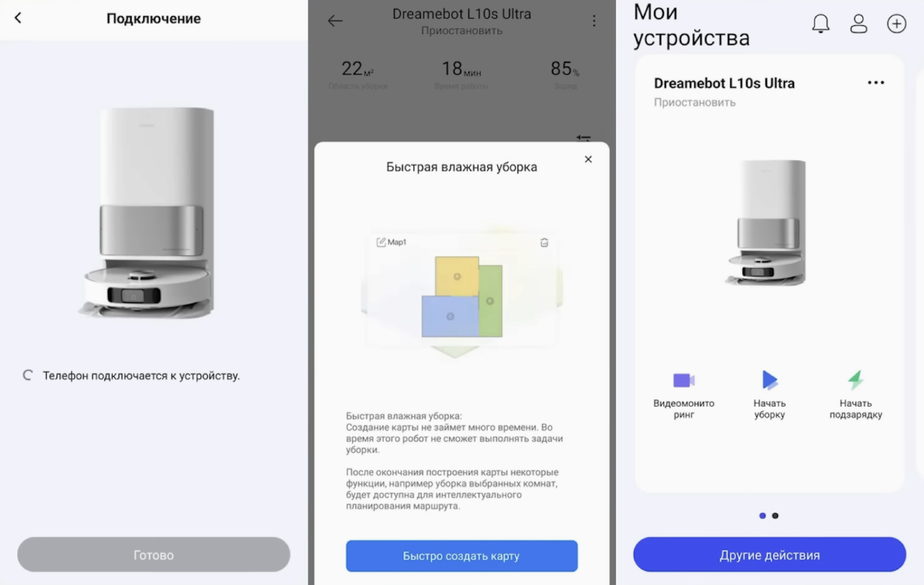Tap Начать подзарядку lightning icon
This screenshot has width=924, height=585.
pos(855,380)
